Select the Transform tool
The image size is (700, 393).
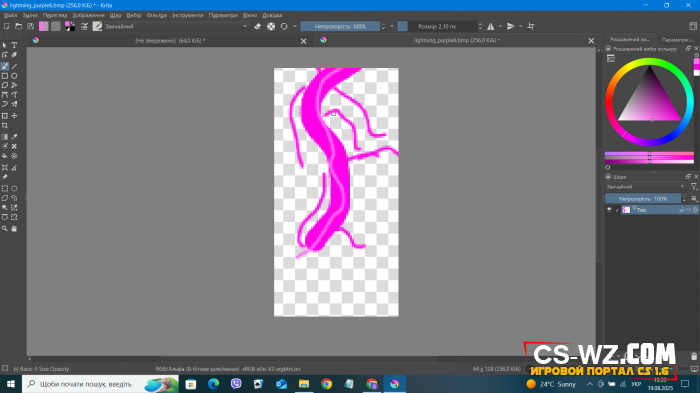[4, 116]
